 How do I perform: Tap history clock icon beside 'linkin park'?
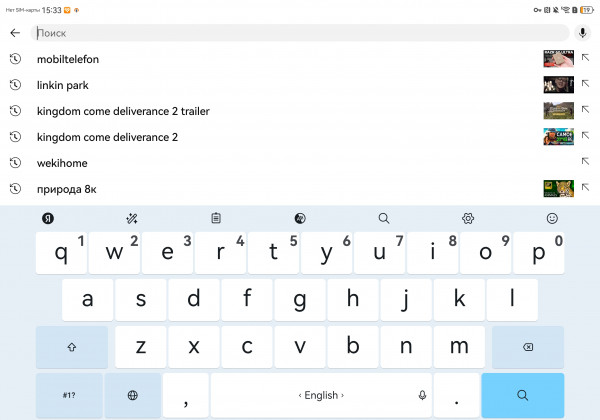15,85
